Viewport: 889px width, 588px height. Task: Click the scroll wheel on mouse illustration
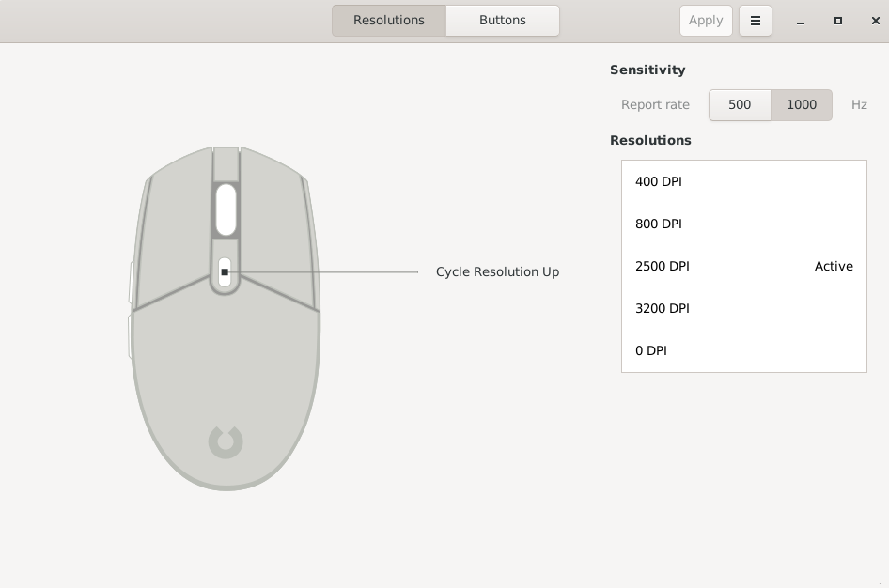coord(226,209)
